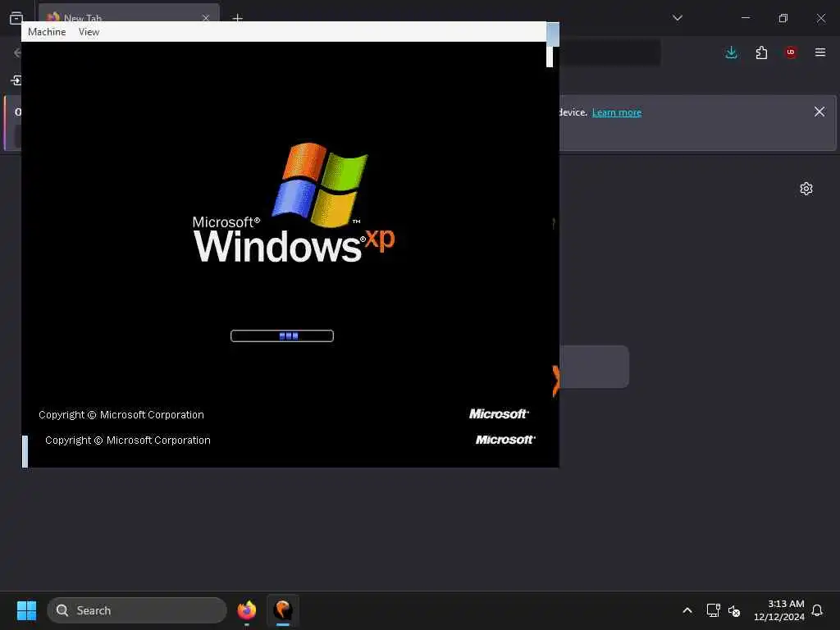Expand the list all tabs chevron
The height and width of the screenshot is (630, 840).
click(x=677, y=18)
